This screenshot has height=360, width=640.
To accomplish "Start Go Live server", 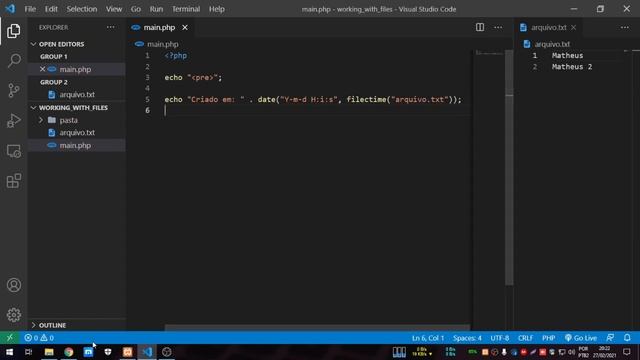I will pos(581,338).
